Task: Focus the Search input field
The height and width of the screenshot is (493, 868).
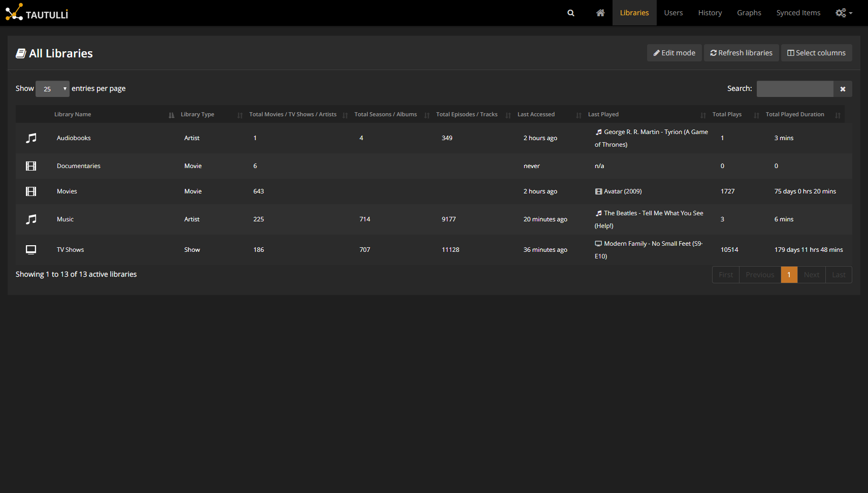Action: click(794, 89)
